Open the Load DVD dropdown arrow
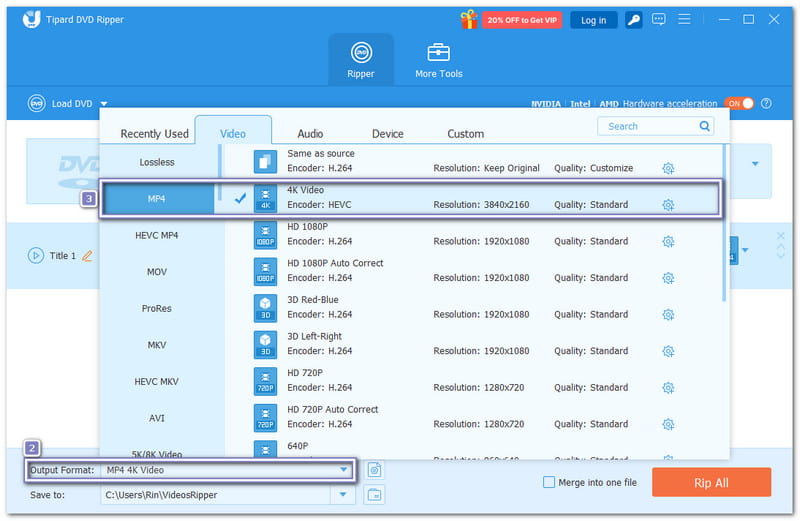800x521 pixels. tap(104, 103)
